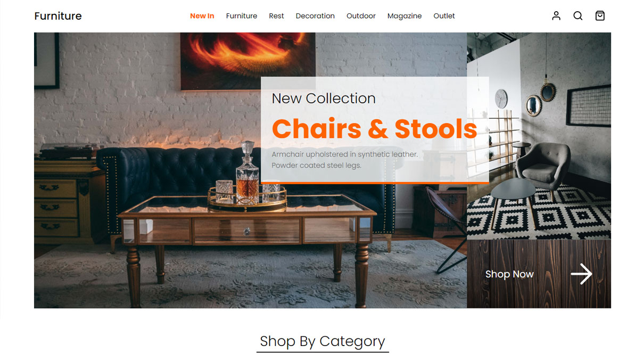Click the Chairs & Stools headline

pos(374,129)
